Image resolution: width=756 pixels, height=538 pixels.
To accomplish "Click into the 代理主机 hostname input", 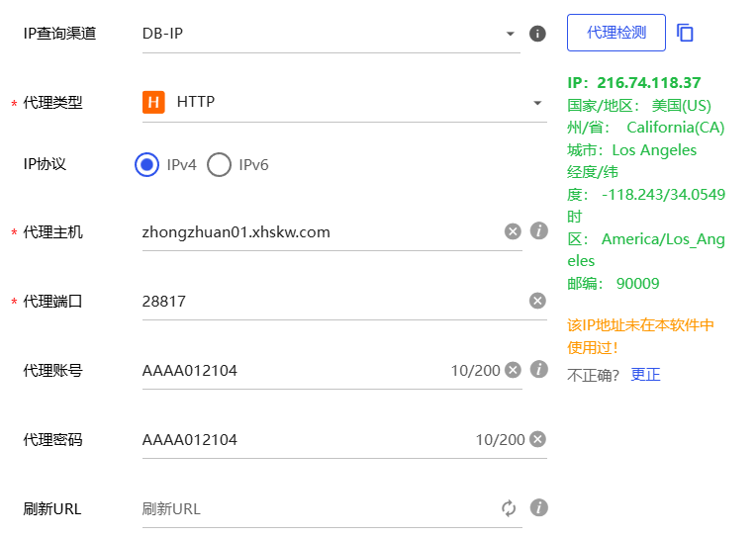I will coord(317,232).
